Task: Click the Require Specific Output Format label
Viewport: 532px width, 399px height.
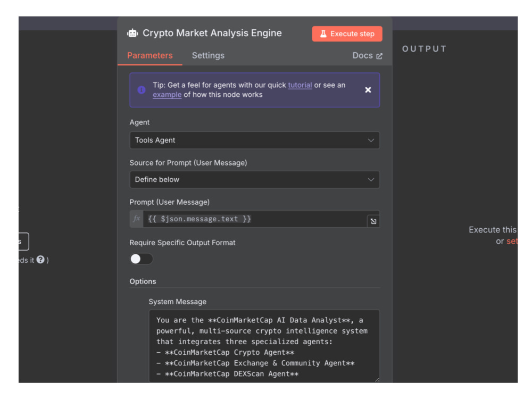Action: 182,243
